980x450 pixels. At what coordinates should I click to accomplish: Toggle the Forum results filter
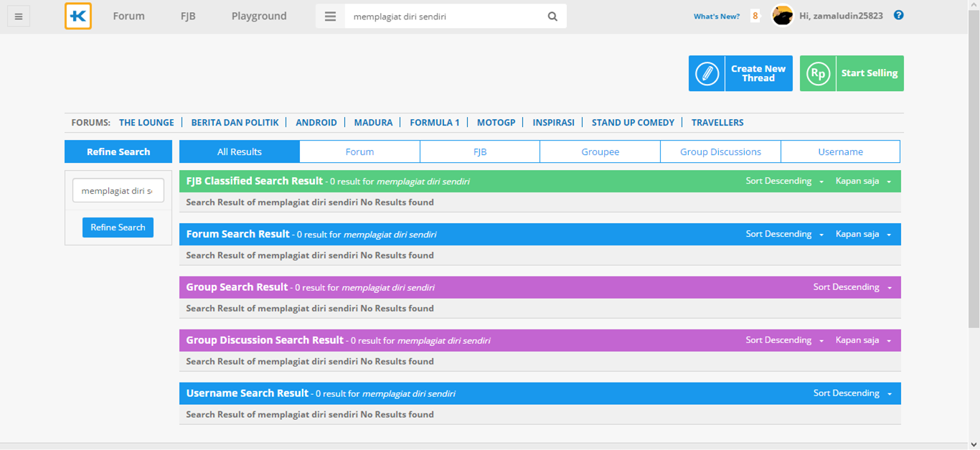click(359, 151)
